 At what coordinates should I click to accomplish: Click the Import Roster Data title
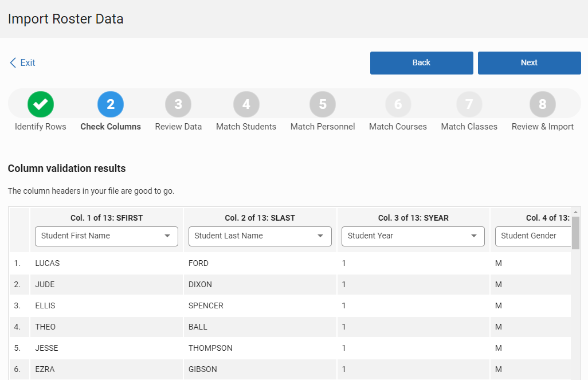(x=66, y=19)
